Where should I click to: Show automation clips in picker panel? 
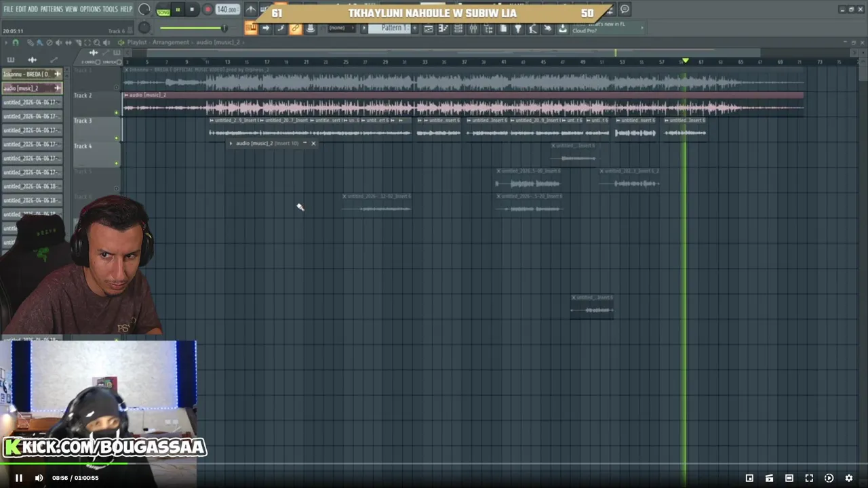point(54,60)
